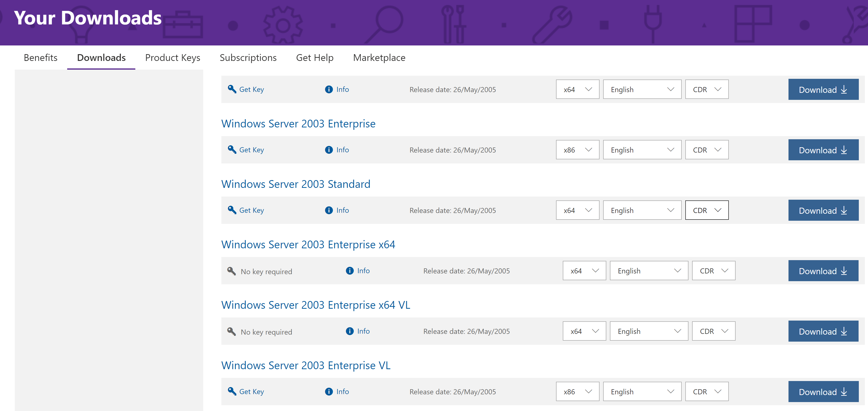Open English dropdown for Server 2003 Enterprise VL
The height and width of the screenshot is (411, 868).
coord(642,391)
